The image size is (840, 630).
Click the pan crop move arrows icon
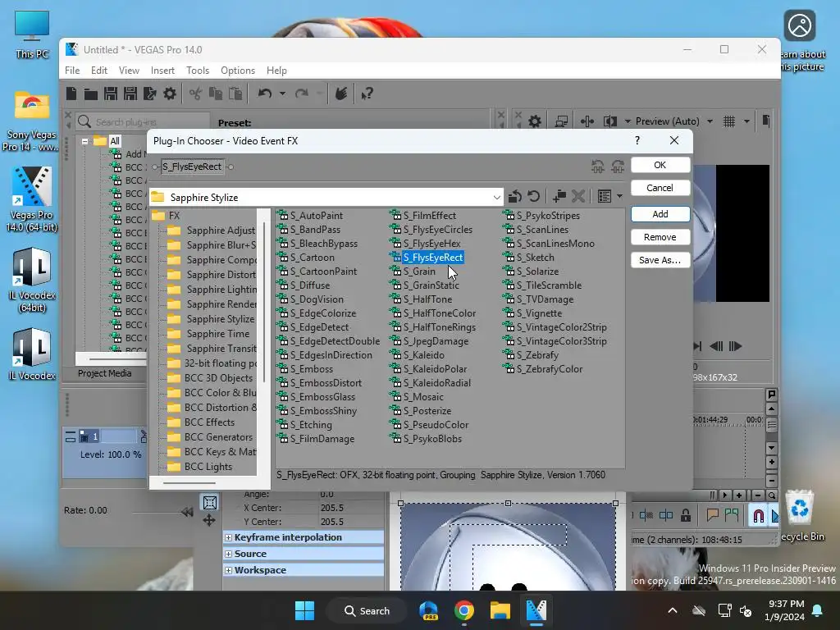(209, 519)
